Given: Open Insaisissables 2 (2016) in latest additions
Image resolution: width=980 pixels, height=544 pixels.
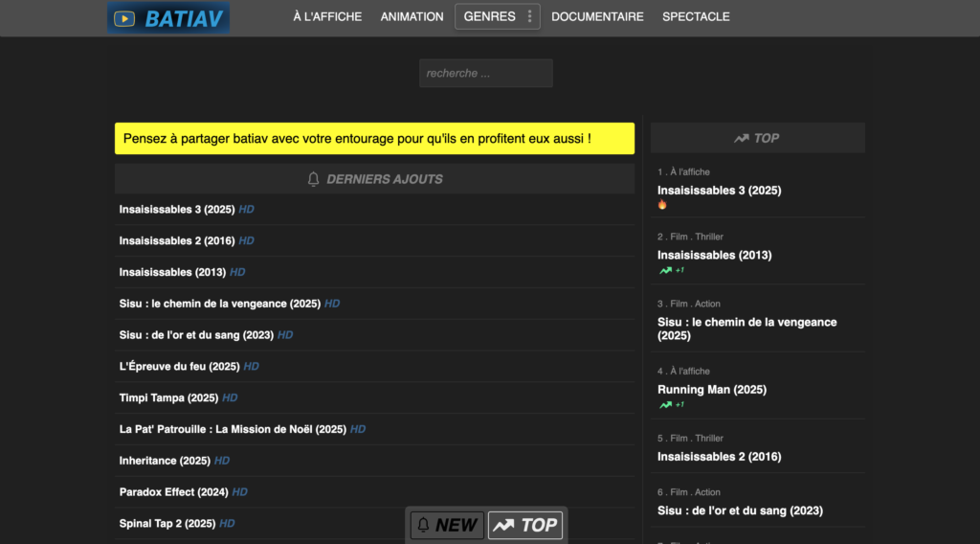Looking at the screenshot, I should pos(177,240).
